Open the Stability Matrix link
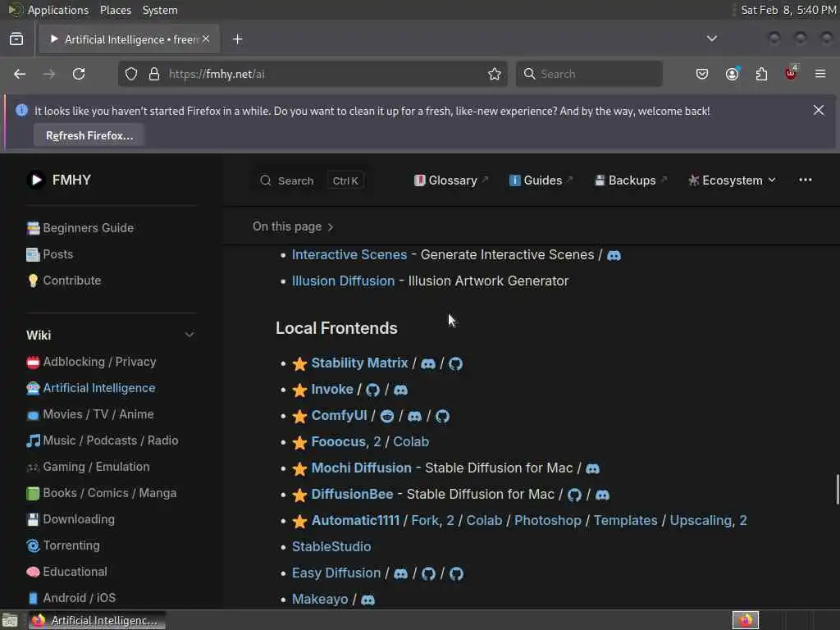Image resolution: width=840 pixels, height=630 pixels. (x=359, y=363)
